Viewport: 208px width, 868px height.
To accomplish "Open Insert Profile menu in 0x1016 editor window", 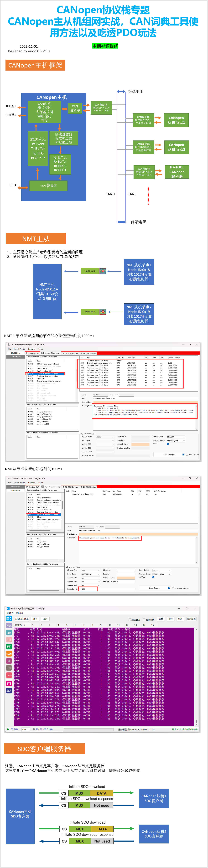I will pyautogui.click(x=20, y=349).
